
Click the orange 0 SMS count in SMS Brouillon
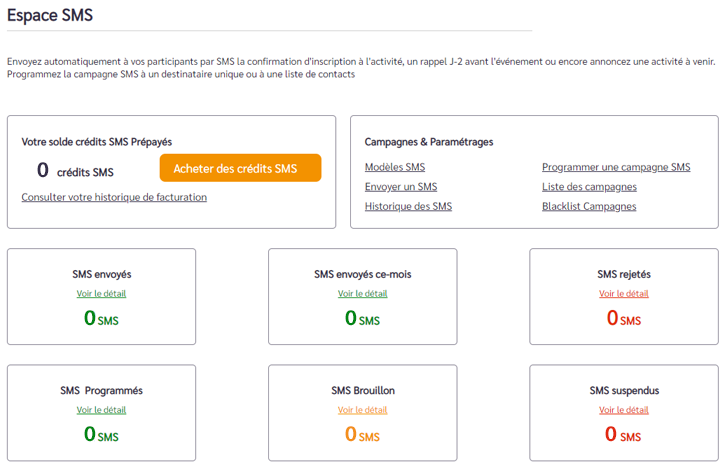point(362,435)
